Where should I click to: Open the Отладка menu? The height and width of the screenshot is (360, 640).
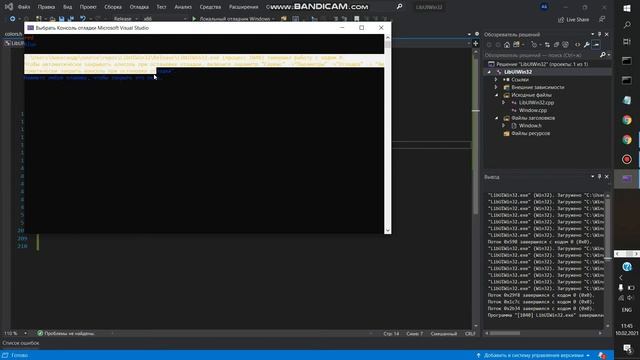[x=139, y=7]
